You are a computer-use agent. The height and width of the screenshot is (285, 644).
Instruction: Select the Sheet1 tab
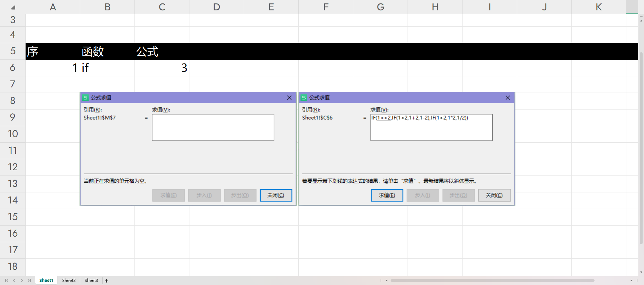pyautogui.click(x=46, y=281)
